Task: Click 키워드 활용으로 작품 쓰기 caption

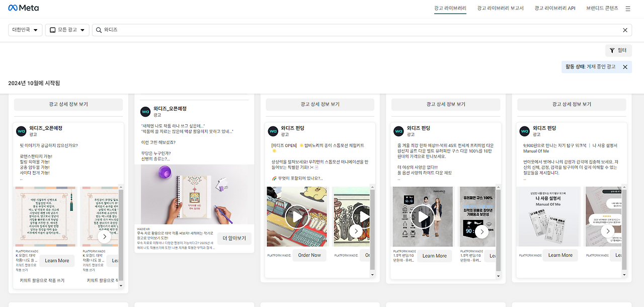Action: coord(42,280)
